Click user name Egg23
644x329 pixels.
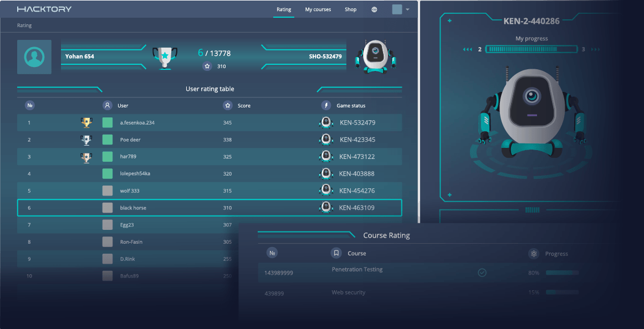coord(127,225)
